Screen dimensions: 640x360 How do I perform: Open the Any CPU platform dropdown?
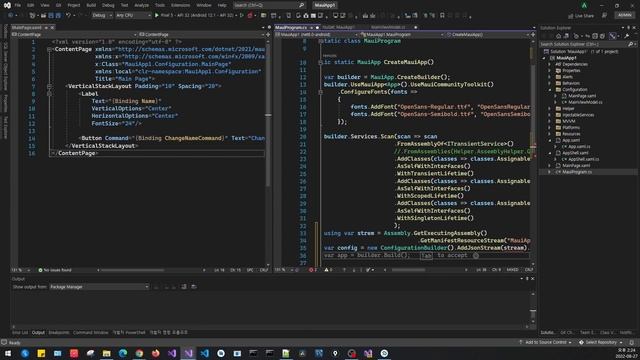point(133,16)
